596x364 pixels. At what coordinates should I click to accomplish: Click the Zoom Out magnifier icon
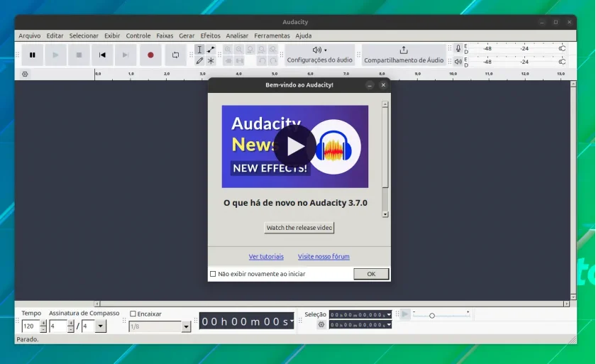click(x=238, y=50)
